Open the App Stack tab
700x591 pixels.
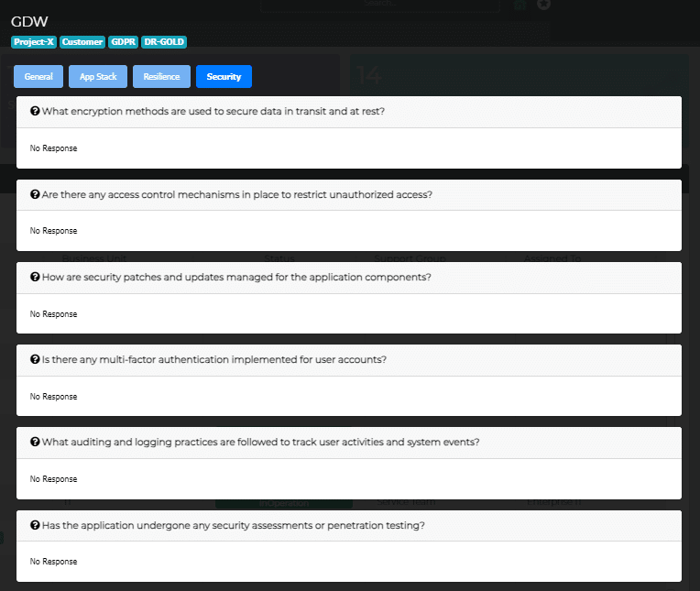pos(98,77)
